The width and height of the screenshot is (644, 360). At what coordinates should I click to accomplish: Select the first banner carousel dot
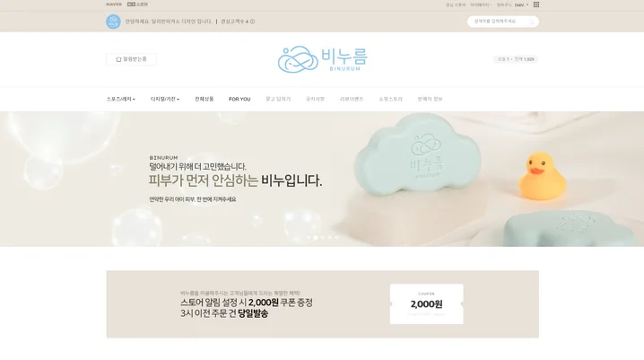click(309, 238)
